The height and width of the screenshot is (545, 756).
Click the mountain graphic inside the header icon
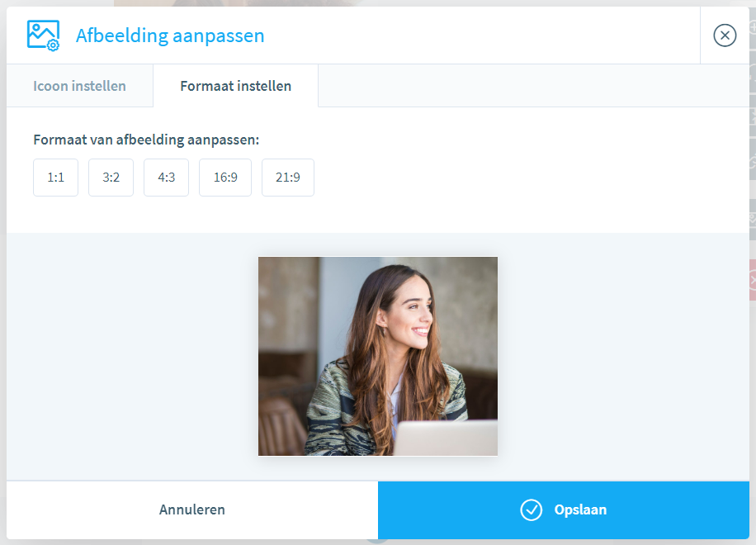[x=37, y=31]
